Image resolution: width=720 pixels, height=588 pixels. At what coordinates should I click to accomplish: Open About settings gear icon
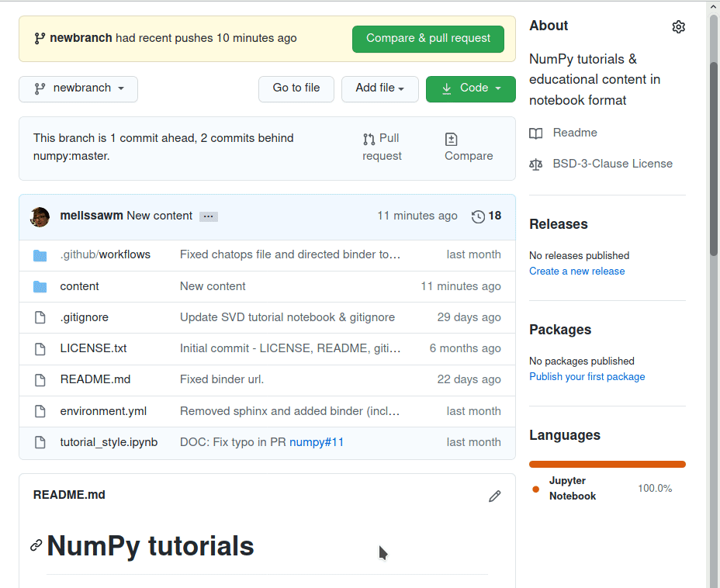point(678,27)
